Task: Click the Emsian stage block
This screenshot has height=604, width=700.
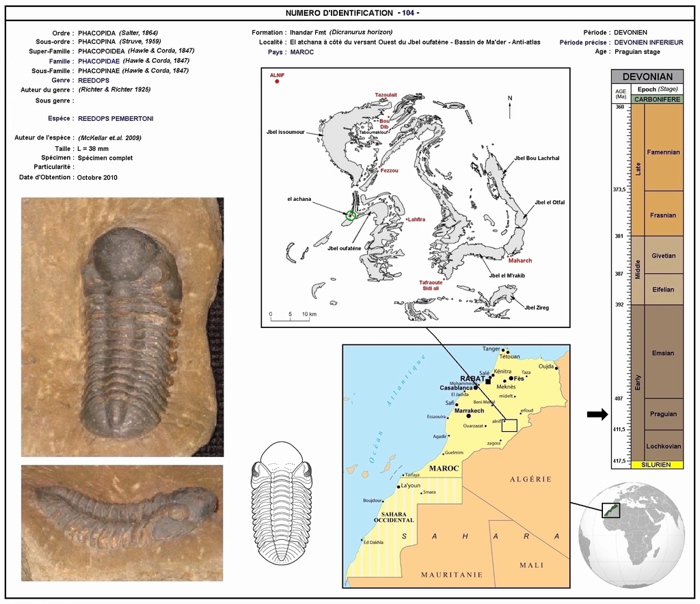Action: [663, 352]
